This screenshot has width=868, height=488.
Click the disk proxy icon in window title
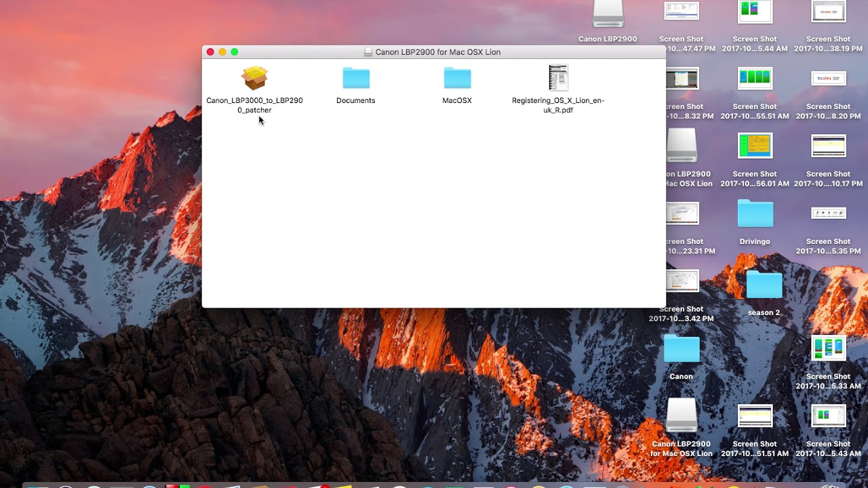point(368,52)
